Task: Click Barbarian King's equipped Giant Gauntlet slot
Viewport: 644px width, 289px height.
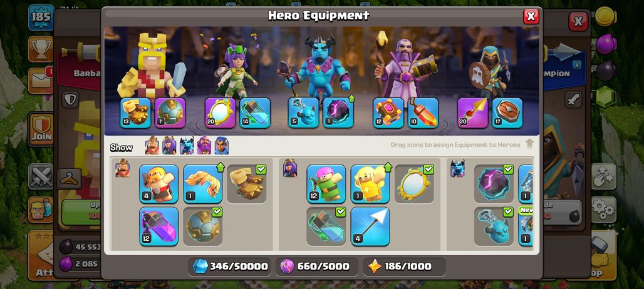Action: pos(135,113)
